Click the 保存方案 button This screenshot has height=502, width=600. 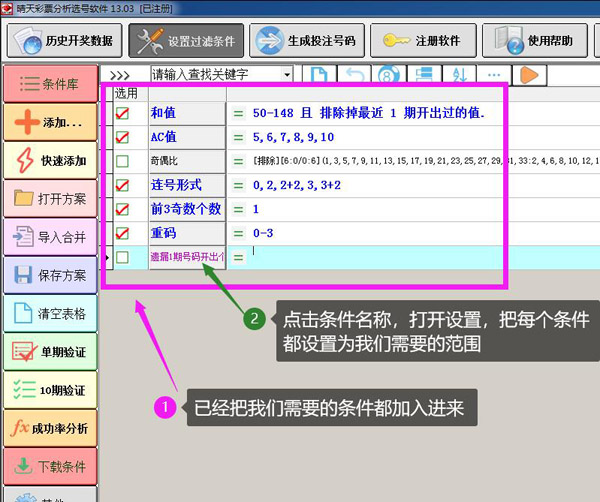point(50,275)
